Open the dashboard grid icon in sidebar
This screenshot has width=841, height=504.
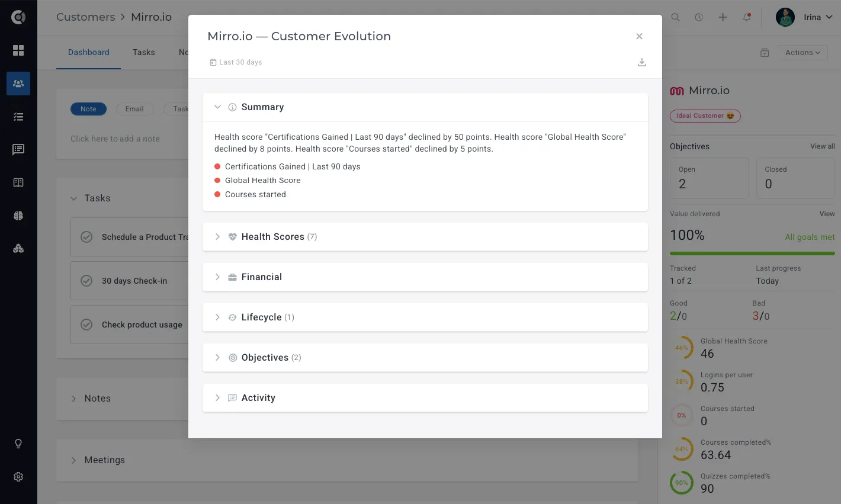pos(18,50)
